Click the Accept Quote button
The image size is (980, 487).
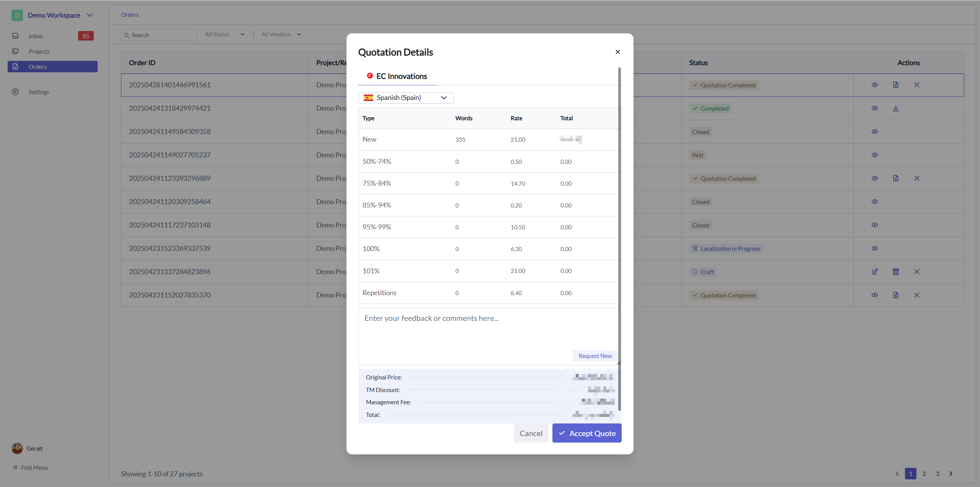pos(586,433)
